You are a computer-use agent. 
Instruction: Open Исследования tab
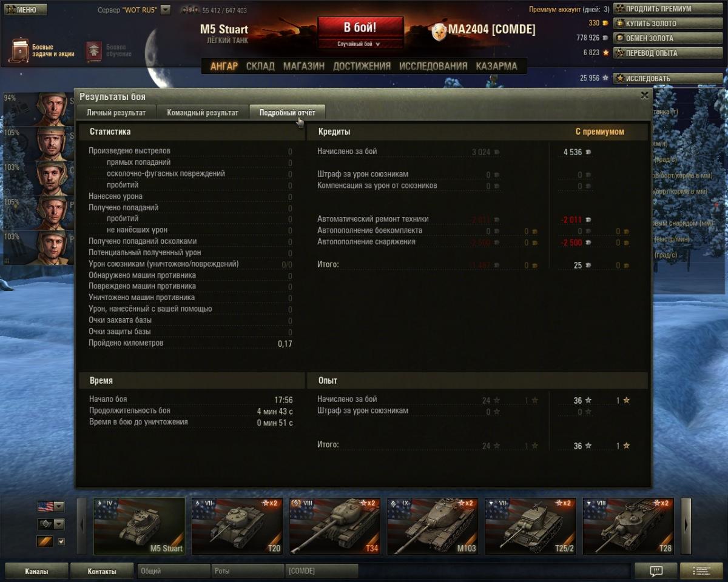coord(433,66)
